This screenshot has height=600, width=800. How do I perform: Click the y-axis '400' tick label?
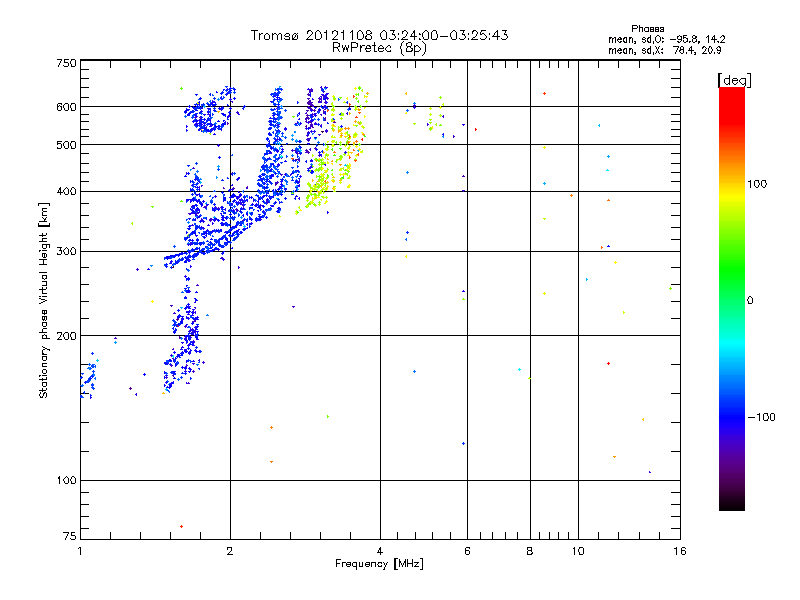coord(66,191)
